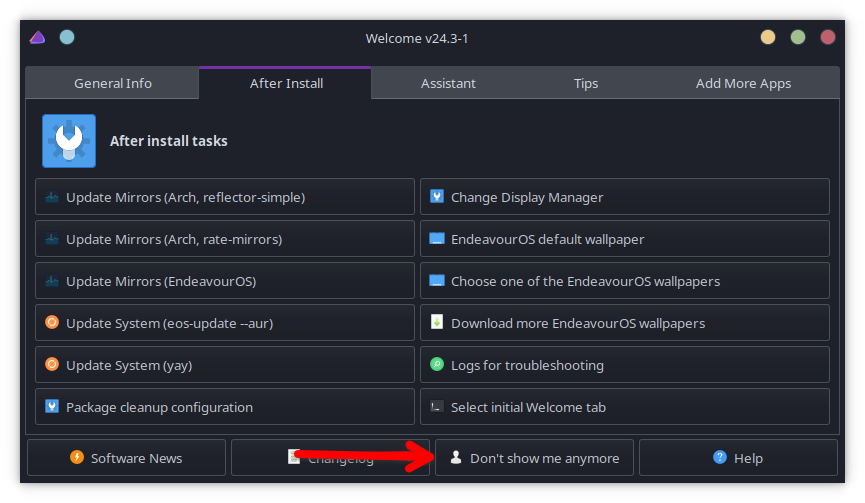Choose Update Mirrors (EndeavourOS)

pyautogui.click(x=225, y=281)
